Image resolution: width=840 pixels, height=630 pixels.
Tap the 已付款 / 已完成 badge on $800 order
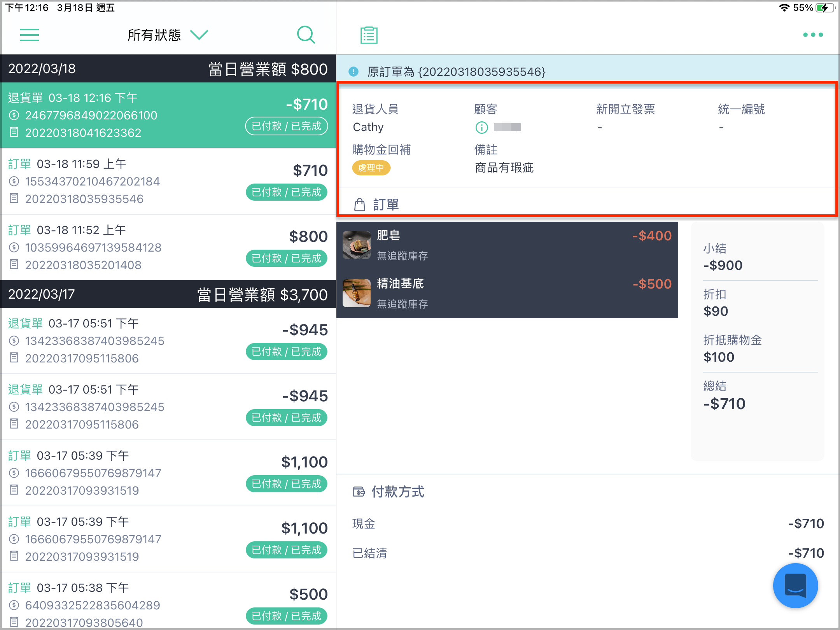[x=287, y=258]
